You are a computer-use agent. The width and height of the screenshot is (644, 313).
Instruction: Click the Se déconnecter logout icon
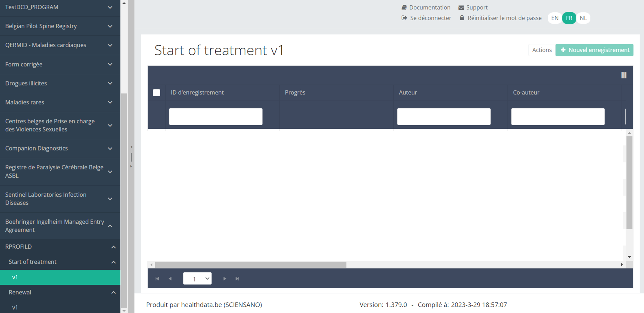point(404,18)
